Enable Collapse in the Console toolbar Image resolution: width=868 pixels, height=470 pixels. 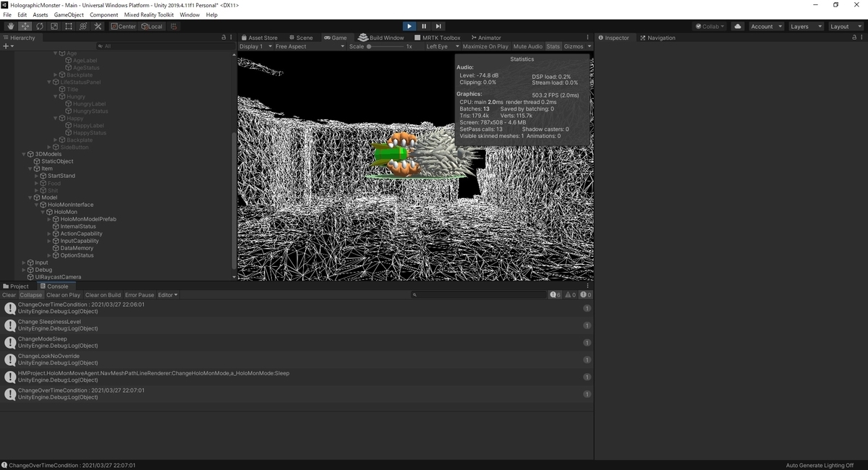click(30, 295)
